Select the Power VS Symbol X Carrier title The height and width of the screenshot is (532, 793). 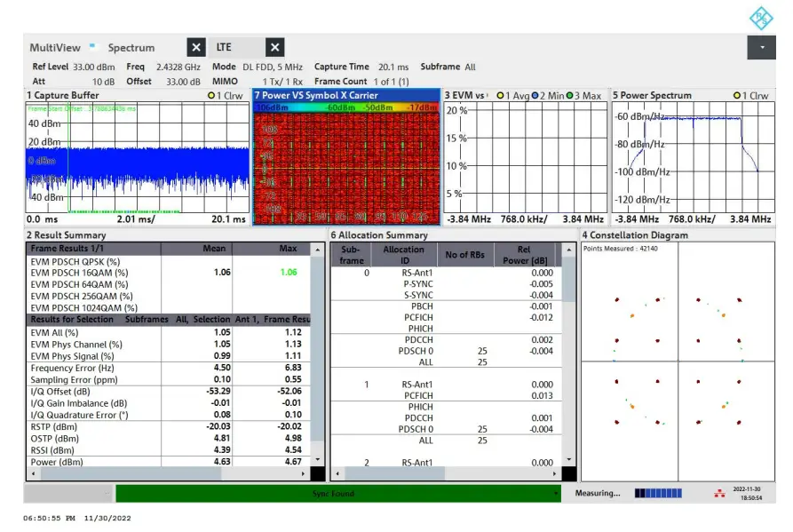point(316,95)
